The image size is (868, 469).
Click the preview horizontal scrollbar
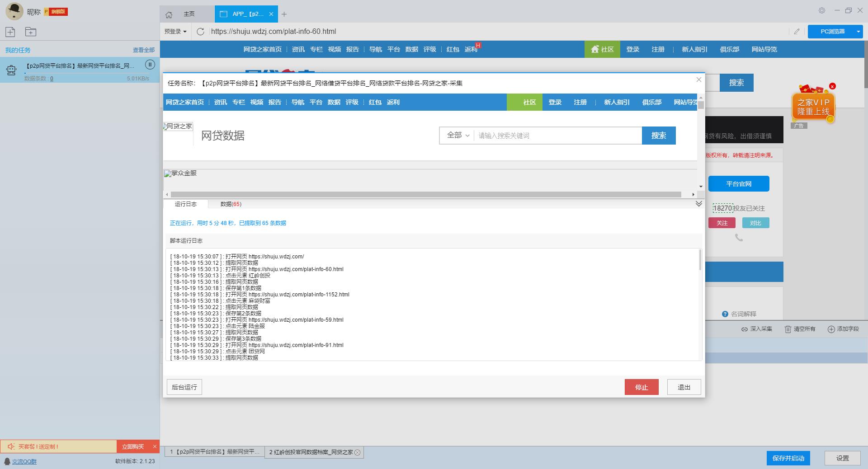pyautogui.click(x=426, y=194)
